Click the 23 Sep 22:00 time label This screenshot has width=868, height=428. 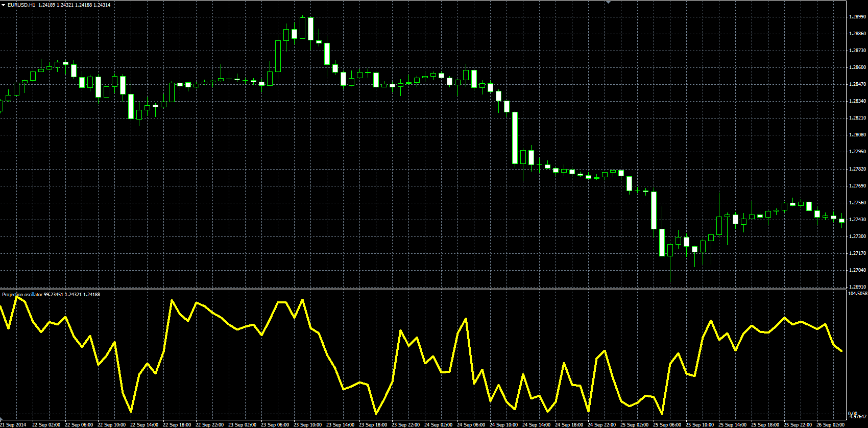(x=405, y=425)
